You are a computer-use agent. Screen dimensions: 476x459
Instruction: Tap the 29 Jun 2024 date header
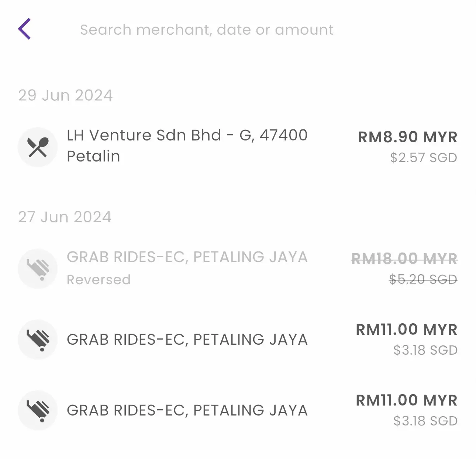(65, 95)
